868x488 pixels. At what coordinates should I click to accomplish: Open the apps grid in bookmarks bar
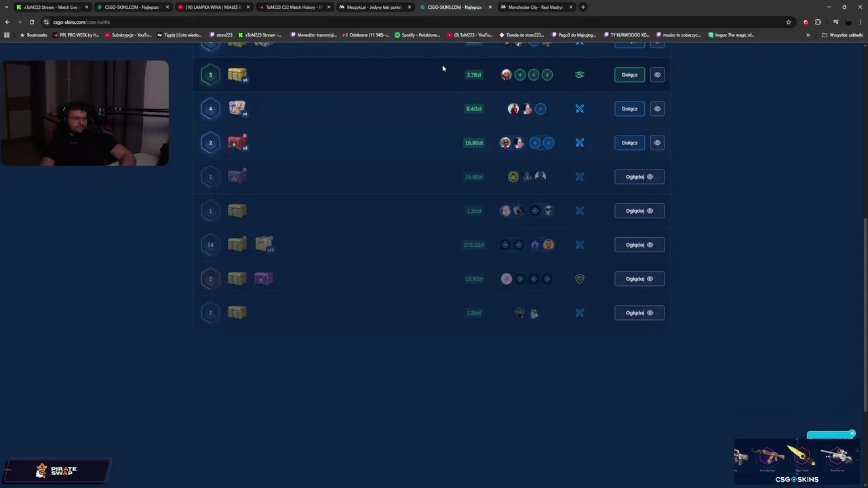click(x=7, y=35)
